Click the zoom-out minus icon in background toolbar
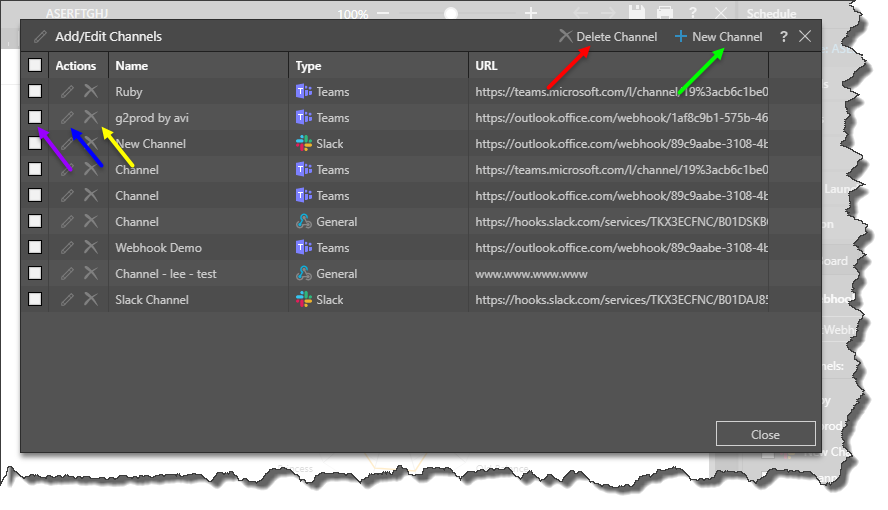Viewport: 888px width, 510px height. [x=383, y=13]
